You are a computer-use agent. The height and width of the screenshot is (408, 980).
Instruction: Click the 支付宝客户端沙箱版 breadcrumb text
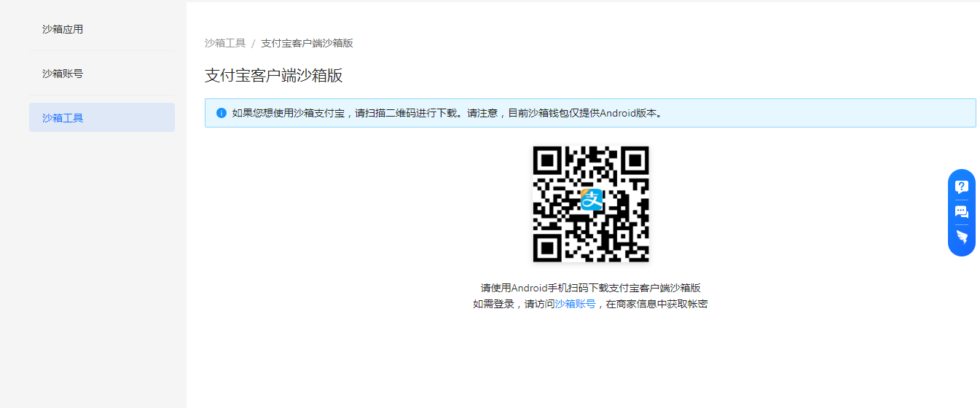click(307, 43)
